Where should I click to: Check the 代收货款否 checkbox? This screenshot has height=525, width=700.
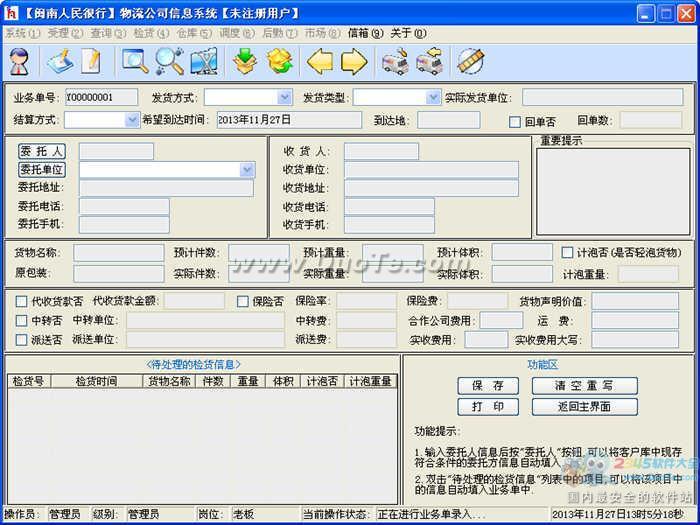[x=21, y=301]
